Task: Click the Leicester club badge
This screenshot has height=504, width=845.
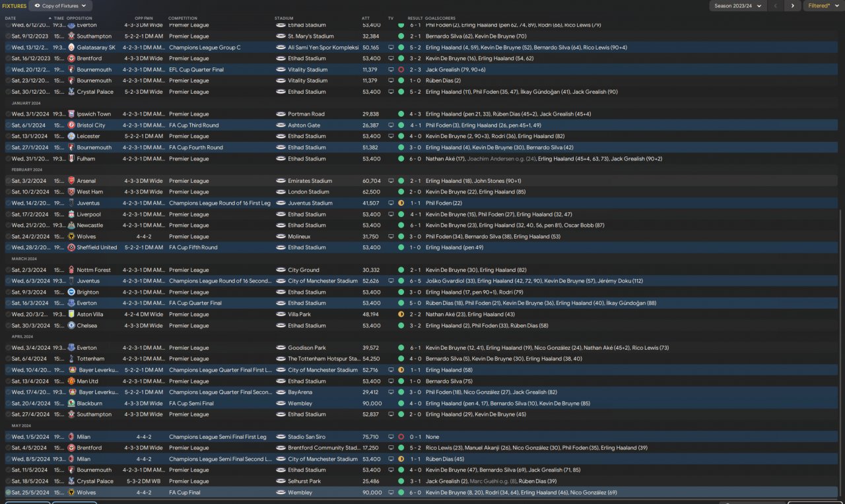Action: pyautogui.click(x=71, y=137)
